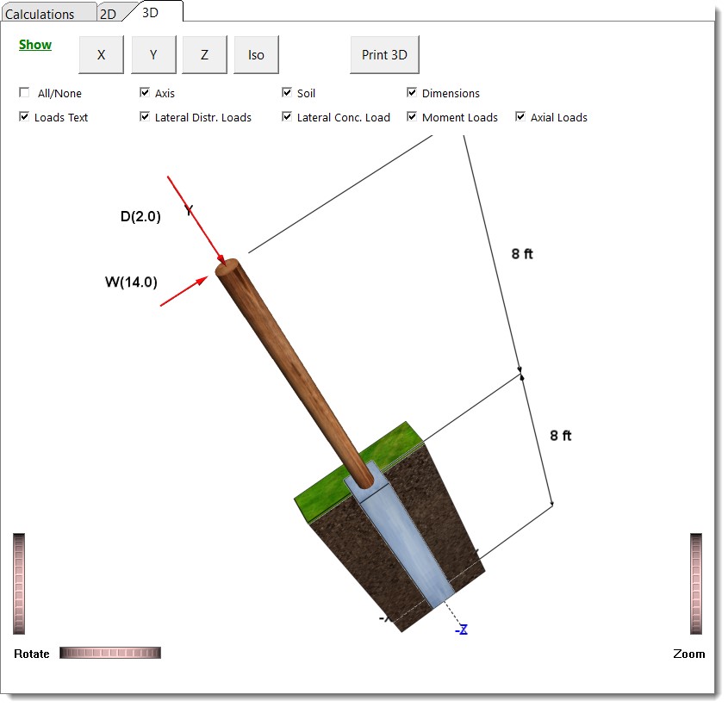Image resolution: width=728 pixels, height=707 pixels.
Task: Disable the Axis display
Action: (145, 92)
